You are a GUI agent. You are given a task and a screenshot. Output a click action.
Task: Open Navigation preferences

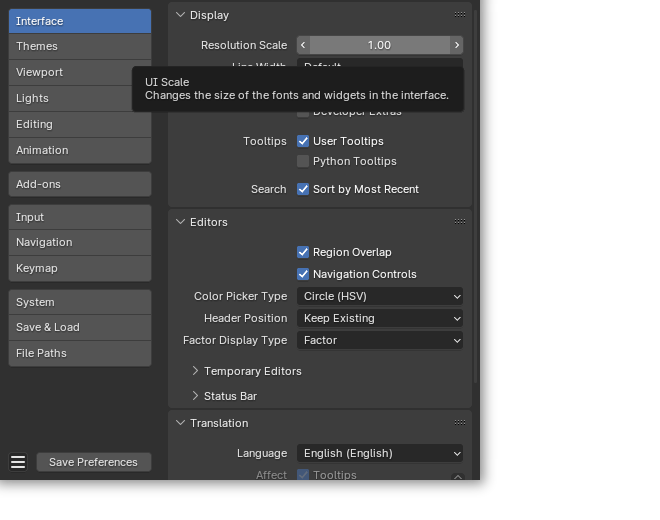click(x=80, y=243)
